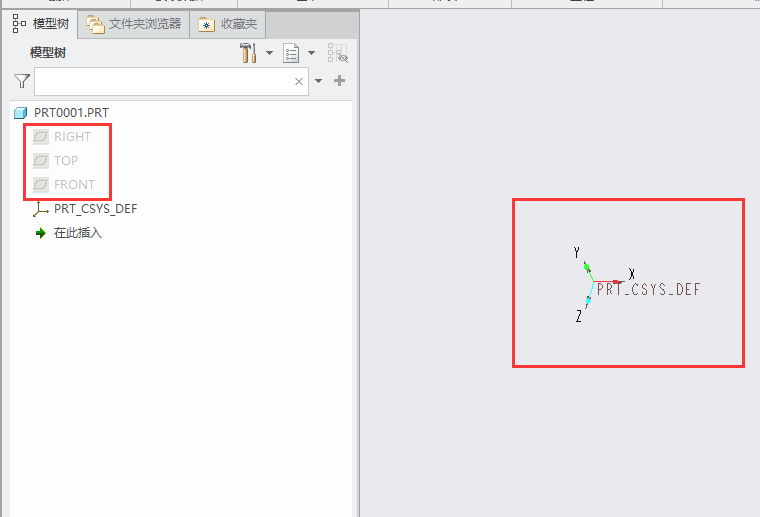This screenshot has height=517, width=760.
Task: Click the red X axis in viewport
Action: tap(609, 282)
